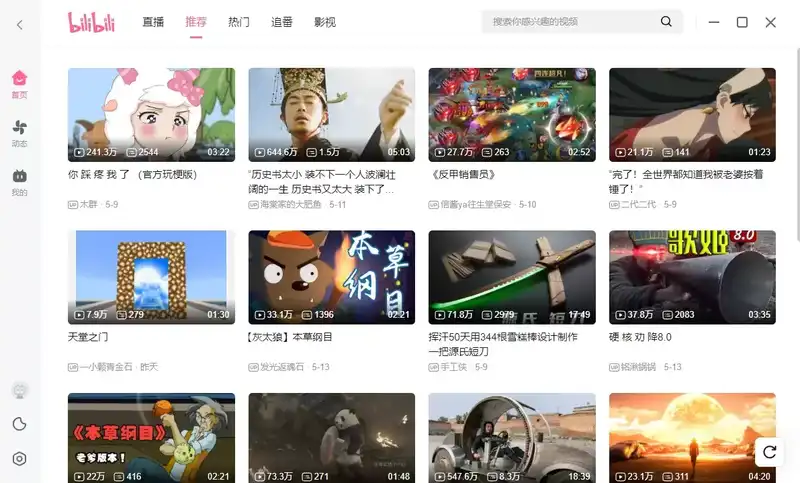Open settings hexagon icon in sidebar
The width and height of the screenshot is (800, 483).
pyautogui.click(x=19, y=459)
